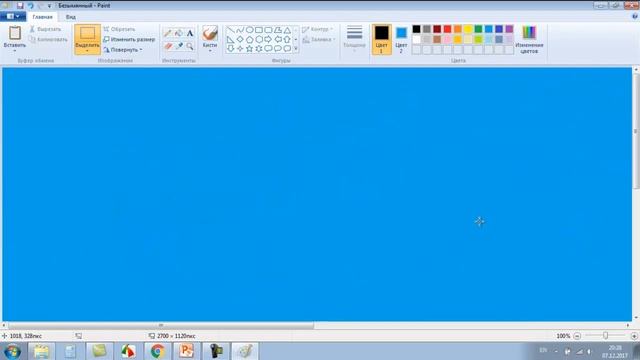Activate Цвет 2 background color
This screenshot has height=360, width=640.
(x=401, y=39)
